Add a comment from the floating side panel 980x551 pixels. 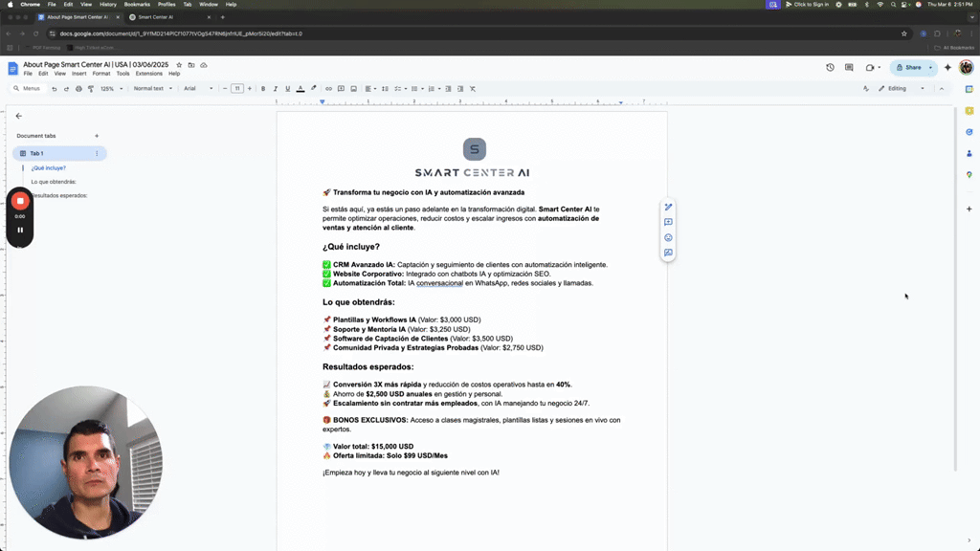click(668, 222)
